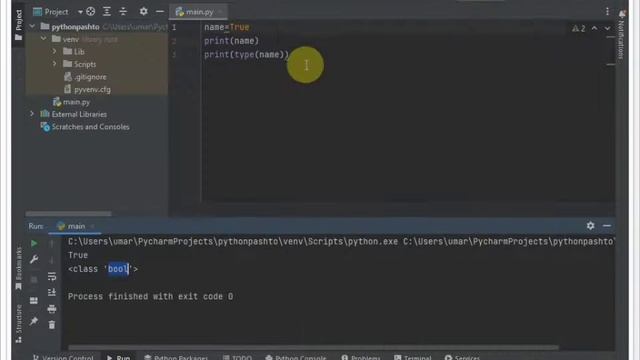Pin the Run tab with pin icon

(34, 321)
